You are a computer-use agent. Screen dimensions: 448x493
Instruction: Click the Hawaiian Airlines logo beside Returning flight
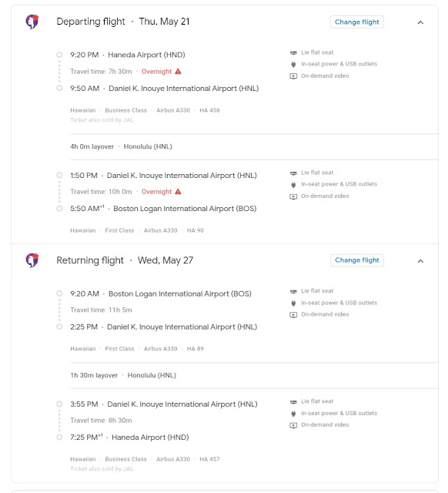coord(32,260)
